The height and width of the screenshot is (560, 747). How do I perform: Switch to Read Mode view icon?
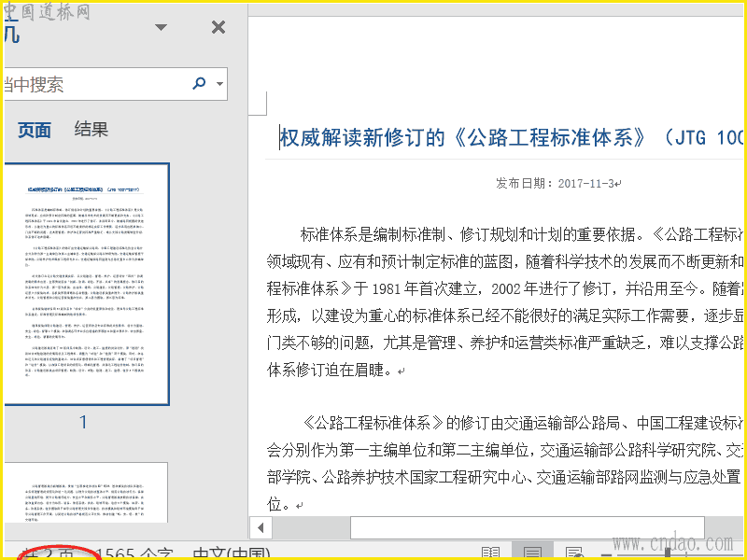[490, 553]
